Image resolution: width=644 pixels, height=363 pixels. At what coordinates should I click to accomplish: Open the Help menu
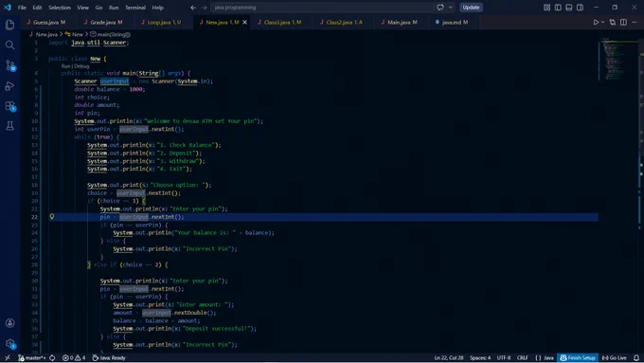pos(158,8)
